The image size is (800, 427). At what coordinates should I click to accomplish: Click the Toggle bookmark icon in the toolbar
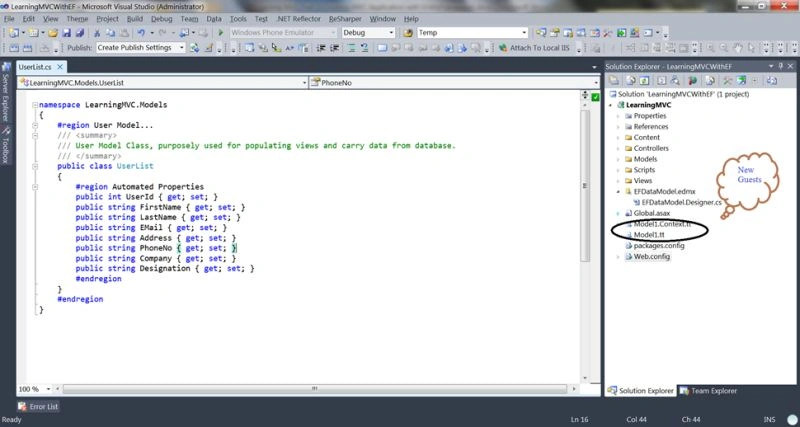click(x=382, y=47)
